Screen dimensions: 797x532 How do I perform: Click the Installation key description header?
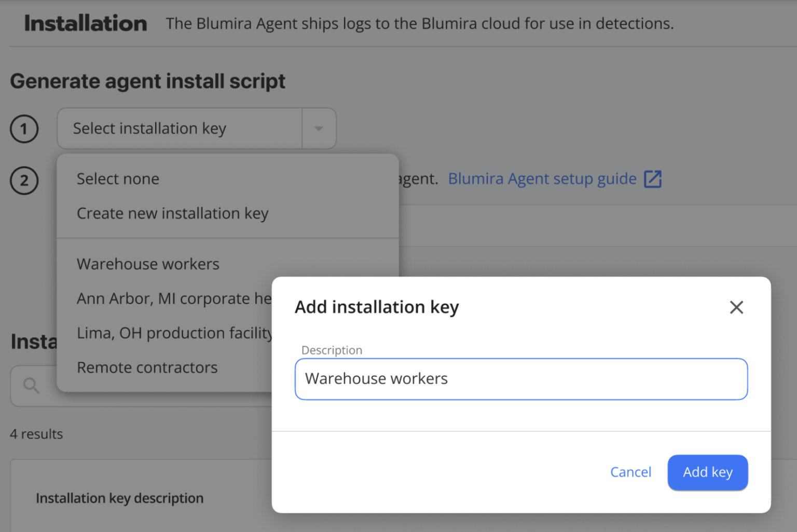(x=119, y=498)
